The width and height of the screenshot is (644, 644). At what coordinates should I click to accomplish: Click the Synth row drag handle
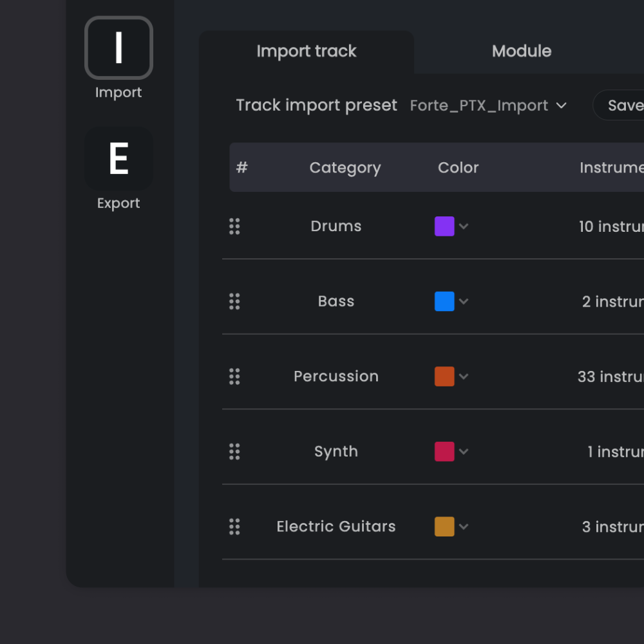pyautogui.click(x=234, y=451)
